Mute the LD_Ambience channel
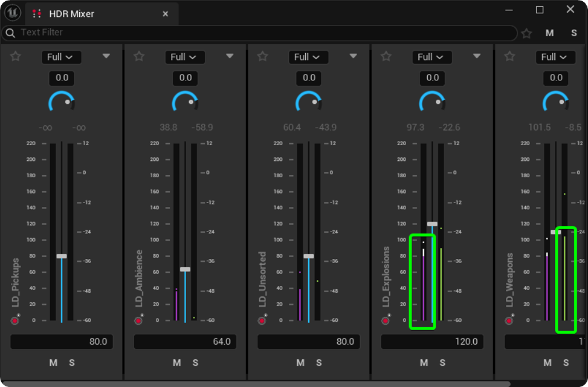 (176, 363)
